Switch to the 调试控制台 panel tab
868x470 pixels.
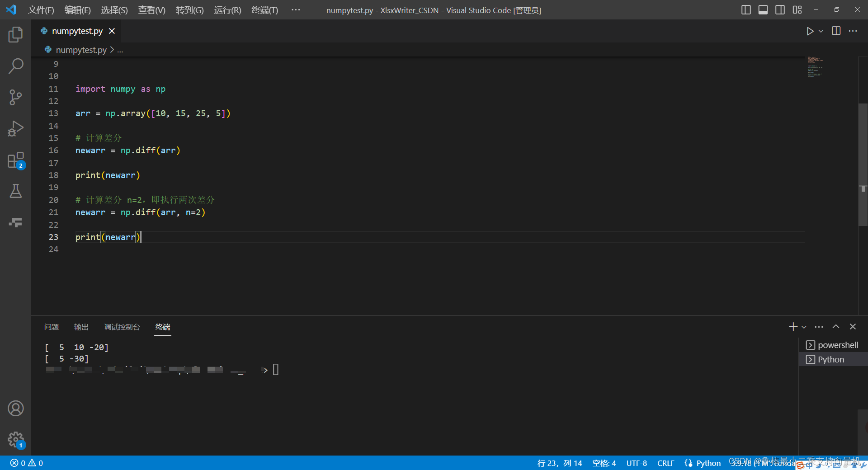(122, 327)
